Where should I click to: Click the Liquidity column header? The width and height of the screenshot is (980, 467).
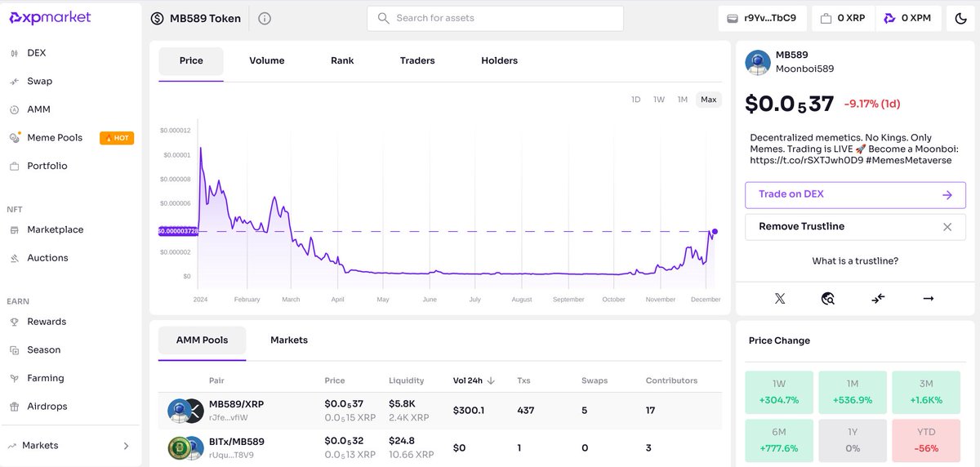tap(407, 380)
